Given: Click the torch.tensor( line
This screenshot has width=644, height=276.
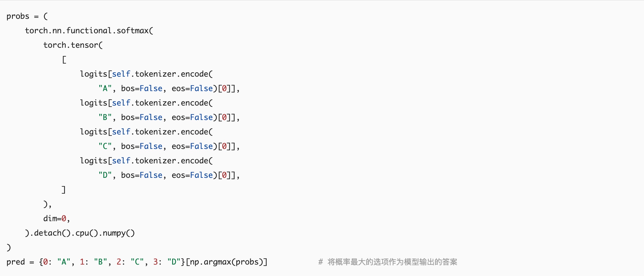Looking at the screenshot, I should [73, 45].
